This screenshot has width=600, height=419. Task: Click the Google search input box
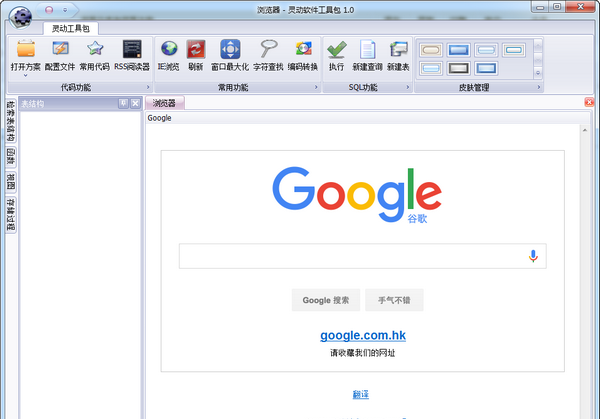point(363,256)
